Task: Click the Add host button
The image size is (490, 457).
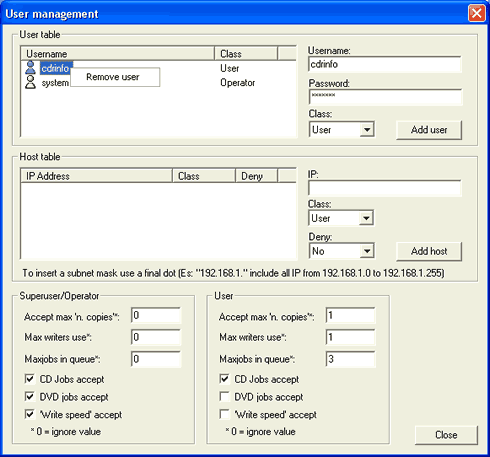Action: (x=429, y=251)
